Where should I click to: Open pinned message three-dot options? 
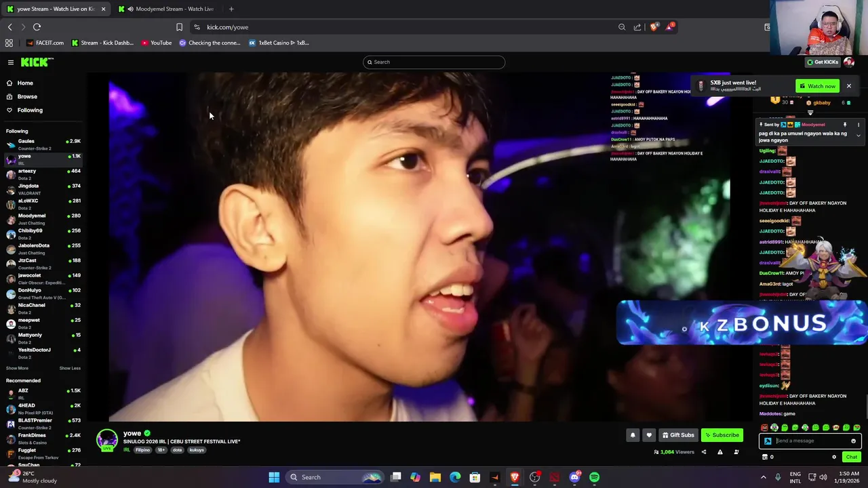[x=858, y=125]
